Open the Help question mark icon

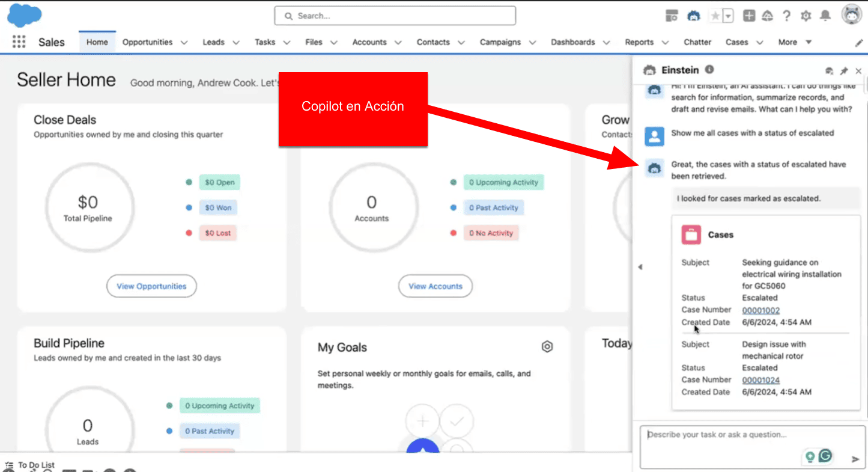[786, 16]
